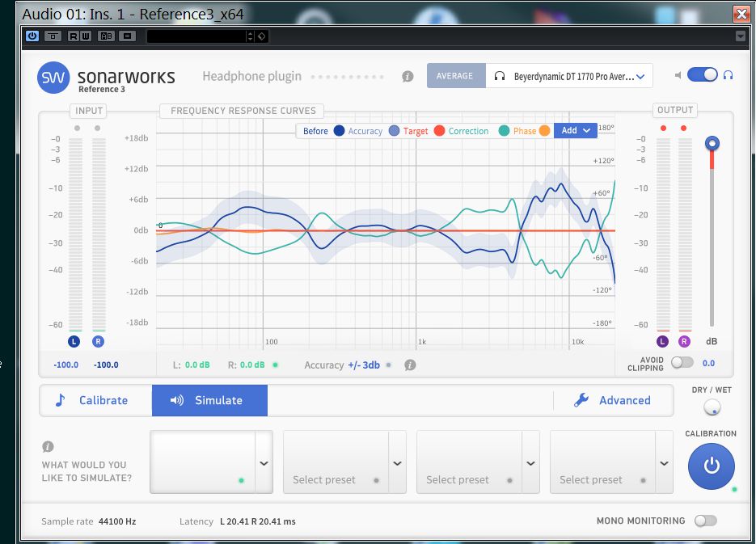Enable Read automation (R) button

click(x=73, y=36)
